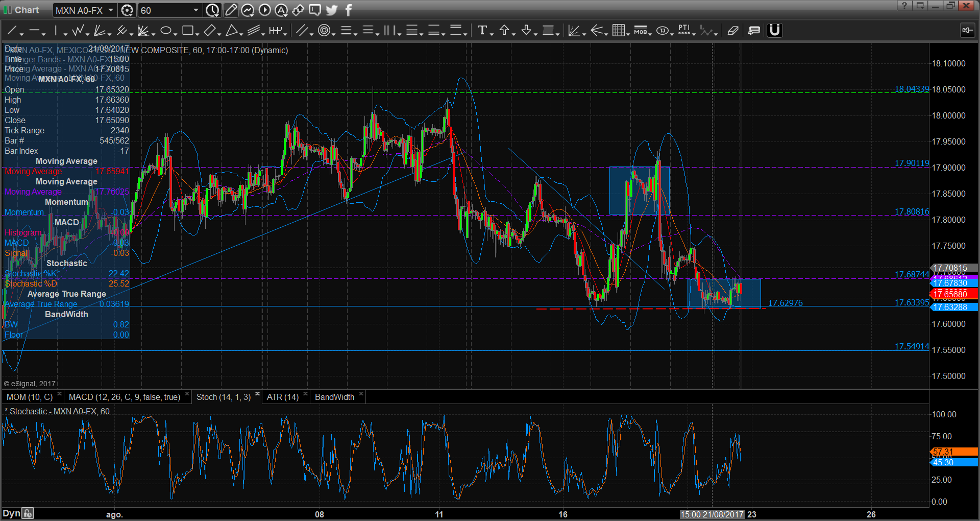Select the fan lines drawing tool
980x521 pixels.
coord(100,31)
